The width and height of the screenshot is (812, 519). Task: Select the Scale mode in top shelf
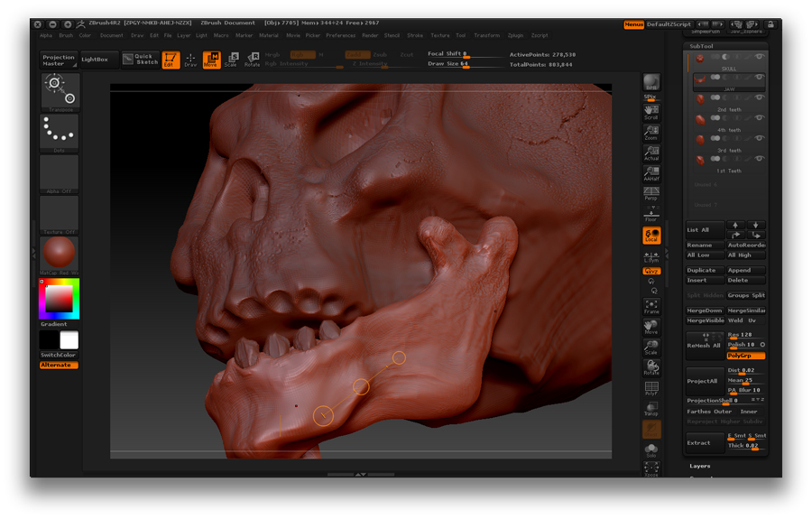232,60
